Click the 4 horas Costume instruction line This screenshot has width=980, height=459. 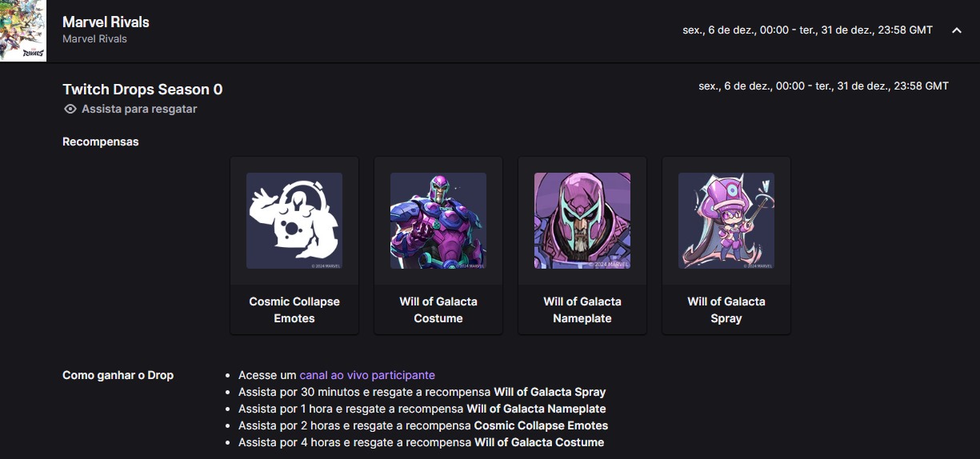pos(421,442)
